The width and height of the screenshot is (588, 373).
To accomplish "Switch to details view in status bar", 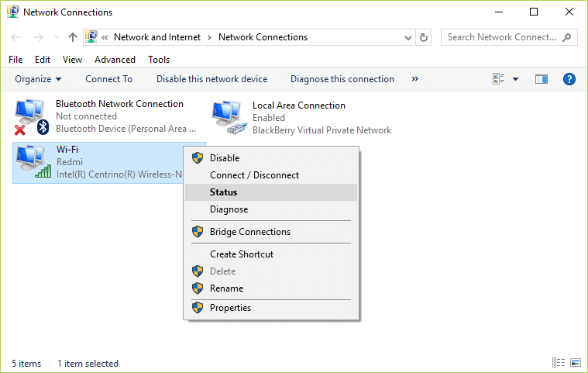I will (x=559, y=363).
